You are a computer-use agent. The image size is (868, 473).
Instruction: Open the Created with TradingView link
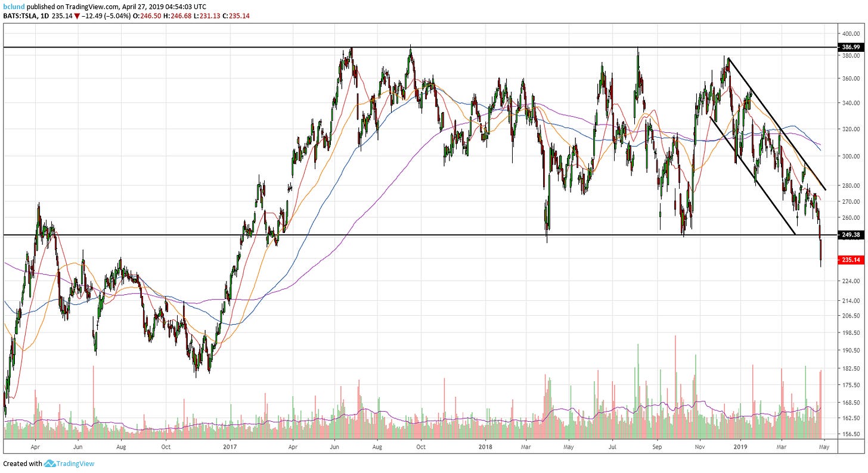coord(49,463)
